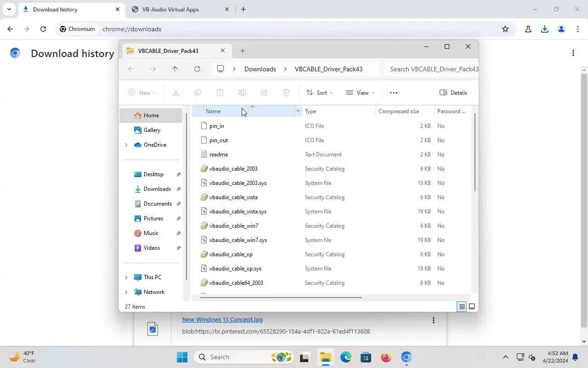
Task: Click Explorer's Back navigation arrow
Action: click(131, 69)
